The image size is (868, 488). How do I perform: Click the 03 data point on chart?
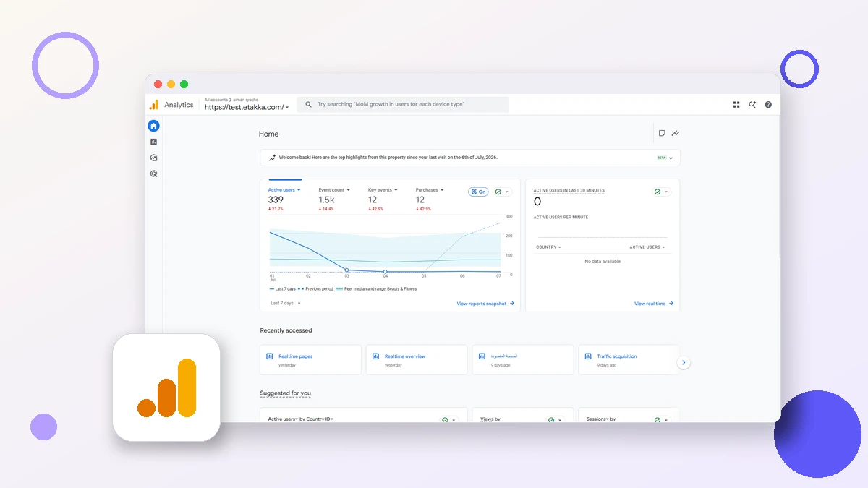tap(346, 270)
